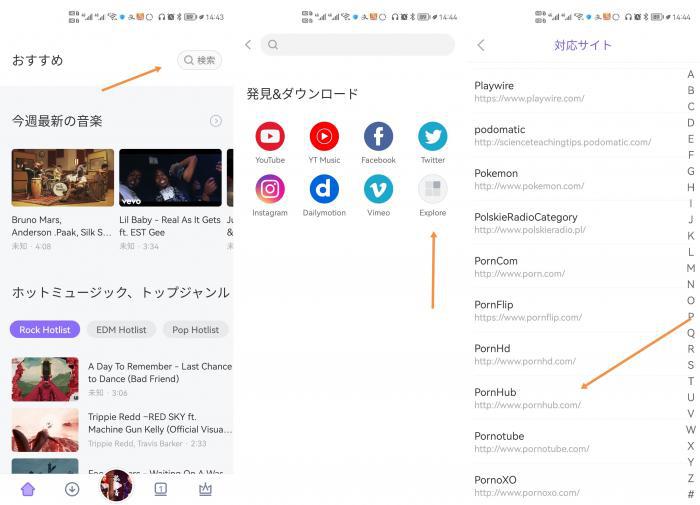
Task: Click http://www.pokemon.com/ URL text
Action: [529, 186]
